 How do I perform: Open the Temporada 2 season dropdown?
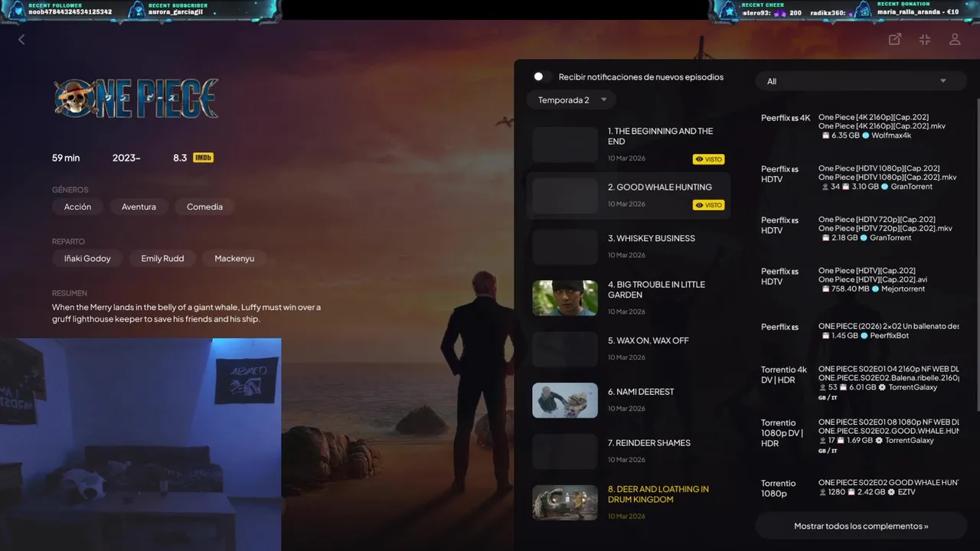(571, 100)
